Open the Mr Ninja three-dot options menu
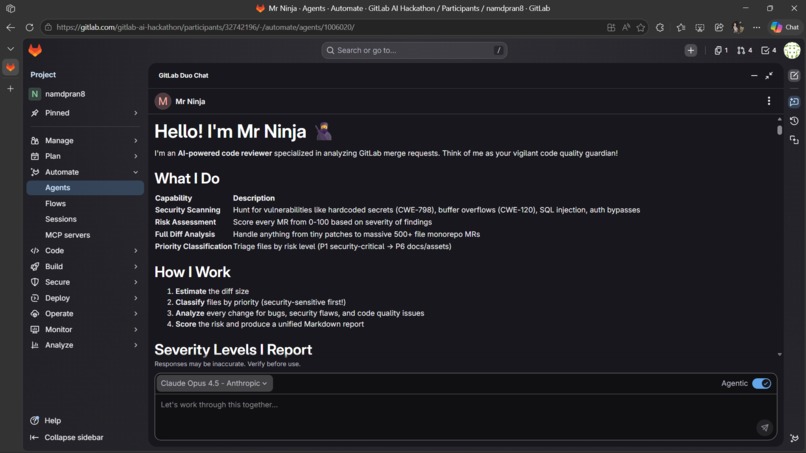Image resolution: width=806 pixels, height=453 pixels. click(768, 101)
